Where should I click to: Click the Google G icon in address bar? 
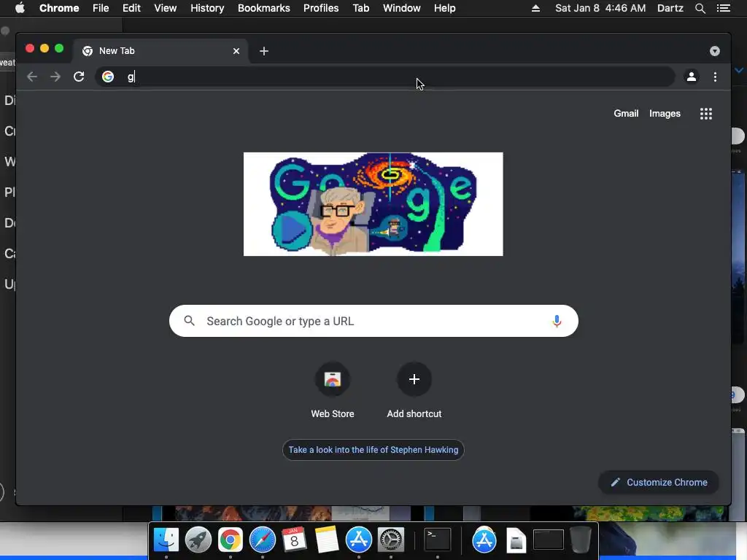[x=108, y=77]
